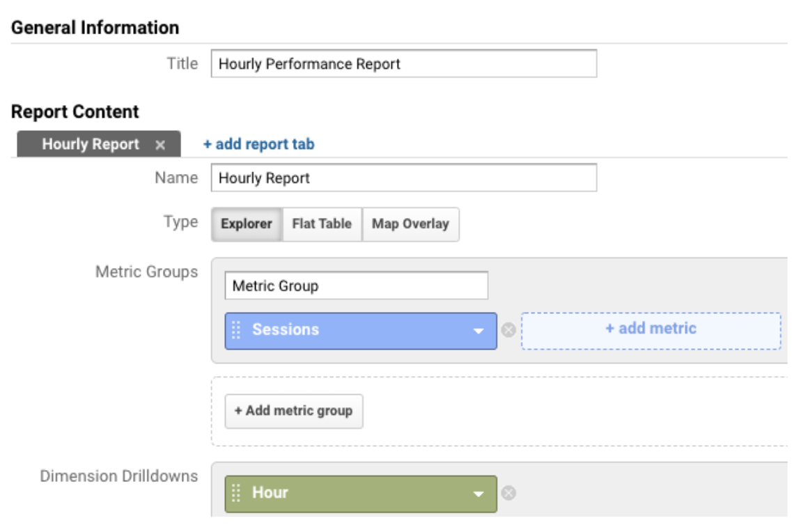This screenshot has height=532, width=801.
Task: Click the General Information heading
Action: [x=95, y=28]
